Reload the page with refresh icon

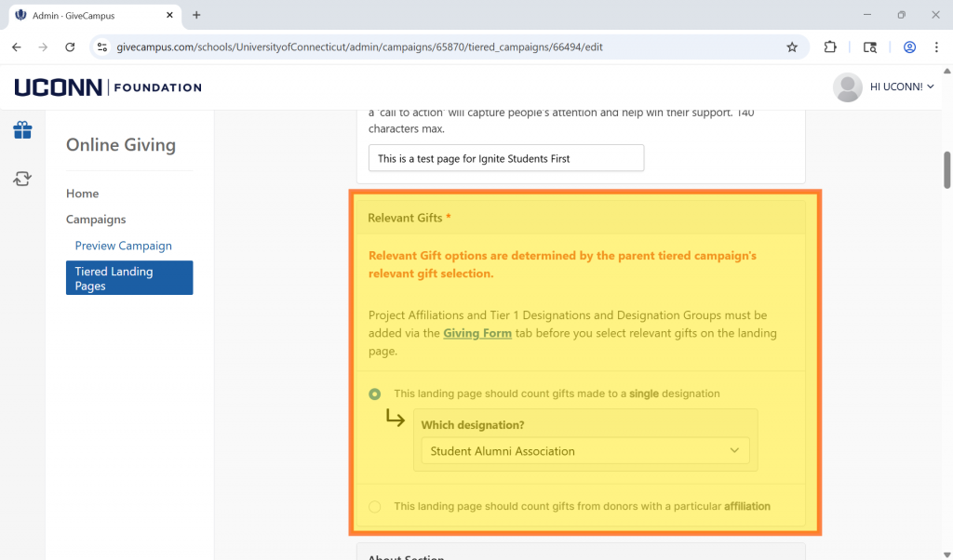(x=70, y=47)
